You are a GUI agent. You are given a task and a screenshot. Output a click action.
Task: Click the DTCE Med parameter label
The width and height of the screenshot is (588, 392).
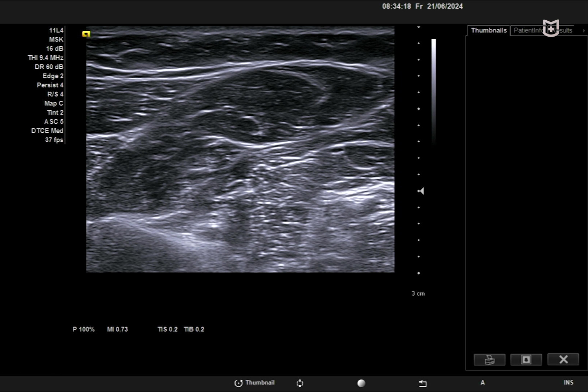(x=47, y=131)
